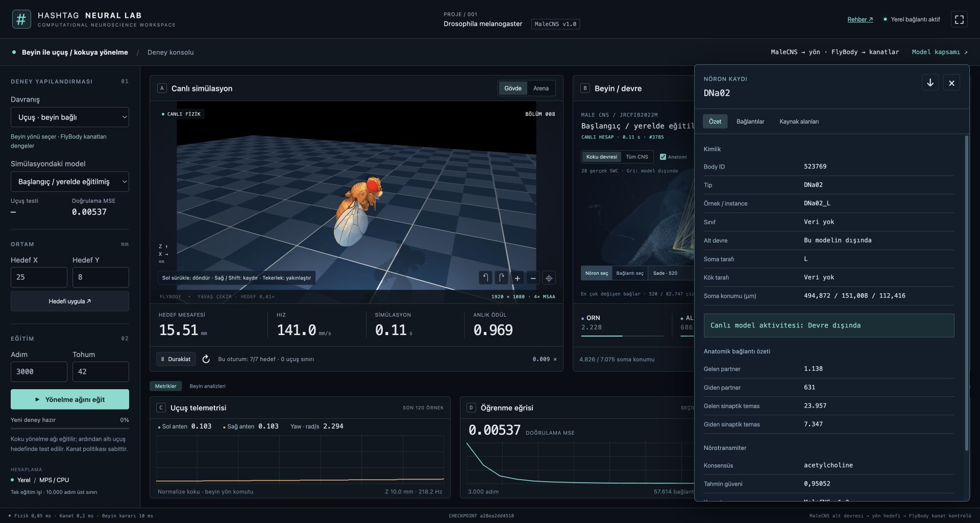Screen dimensions: 980x523
Task: Click the BÖLÜM 008 episode label
Action: coord(540,114)
